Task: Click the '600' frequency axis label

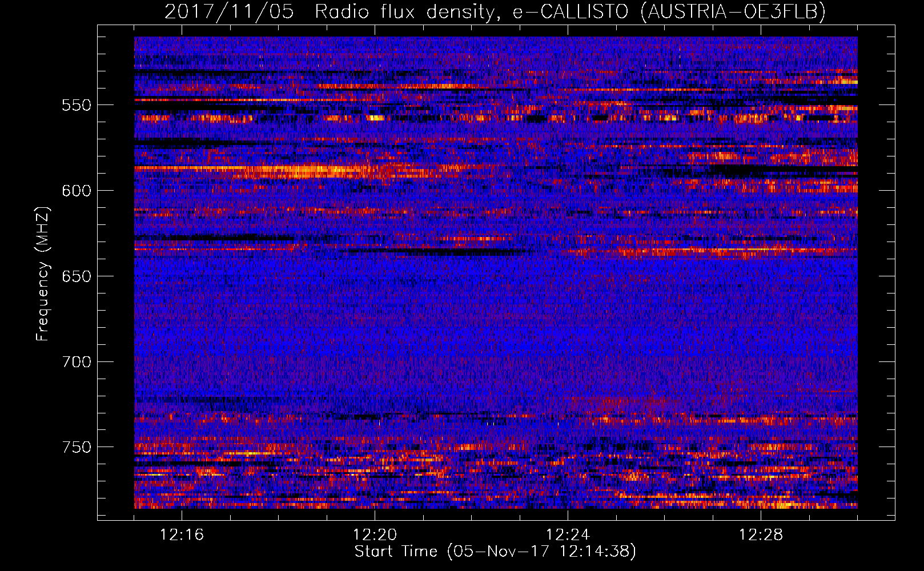Action: tap(77, 191)
